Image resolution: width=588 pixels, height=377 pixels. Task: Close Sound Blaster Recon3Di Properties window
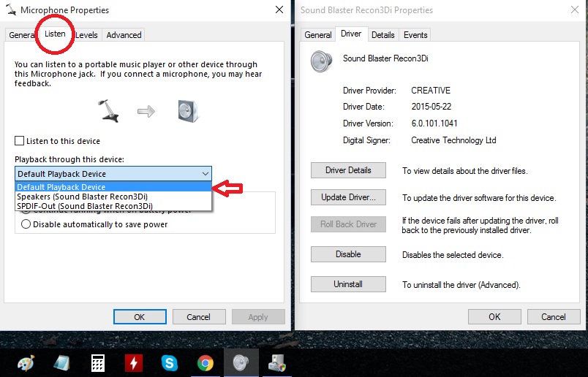coord(575,9)
